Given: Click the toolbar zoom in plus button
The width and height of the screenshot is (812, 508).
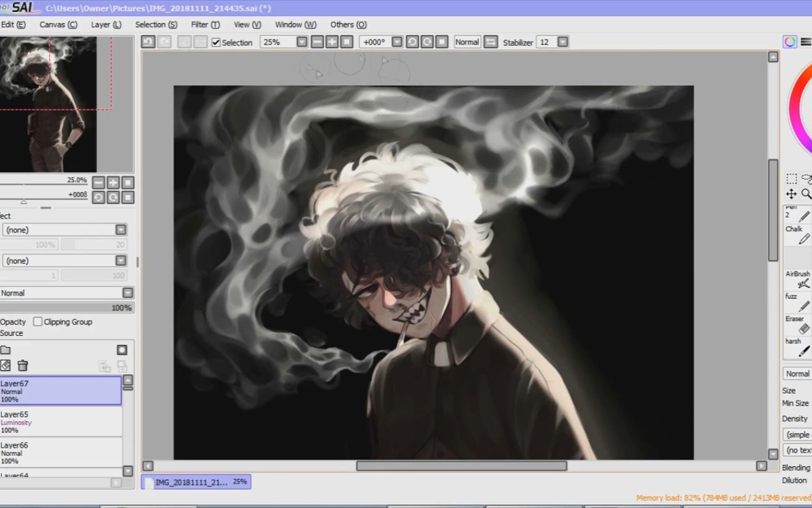Looking at the screenshot, I should click(x=332, y=42).
